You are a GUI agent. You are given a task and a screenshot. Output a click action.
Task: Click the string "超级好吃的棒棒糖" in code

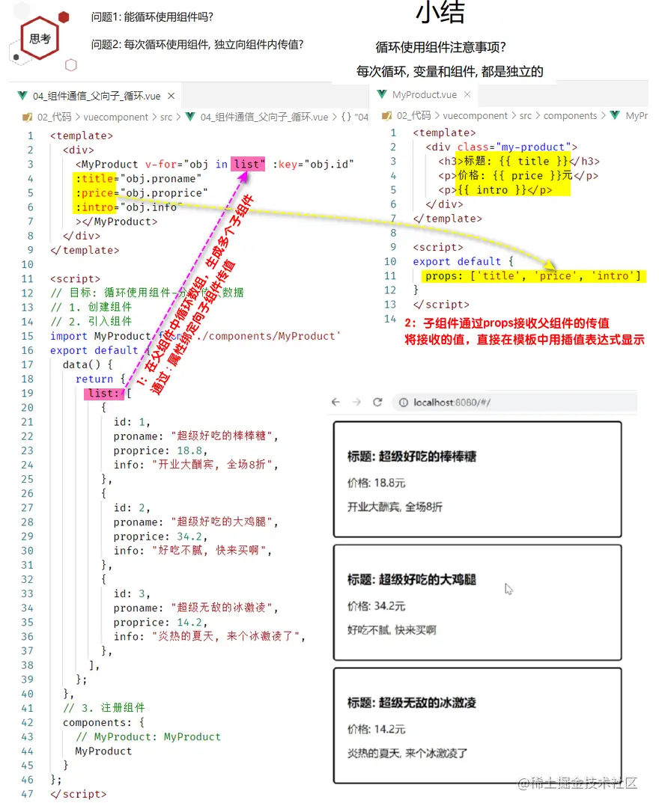[222, 436]
